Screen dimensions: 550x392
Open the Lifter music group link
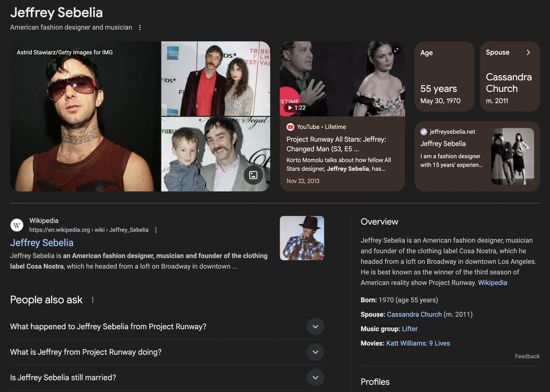pos(410,329)
